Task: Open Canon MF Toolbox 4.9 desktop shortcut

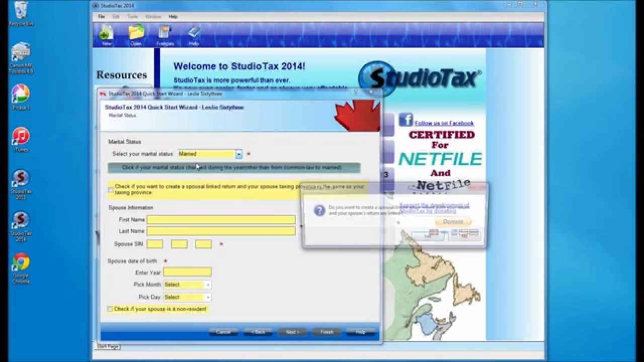Action: (21, 58)
